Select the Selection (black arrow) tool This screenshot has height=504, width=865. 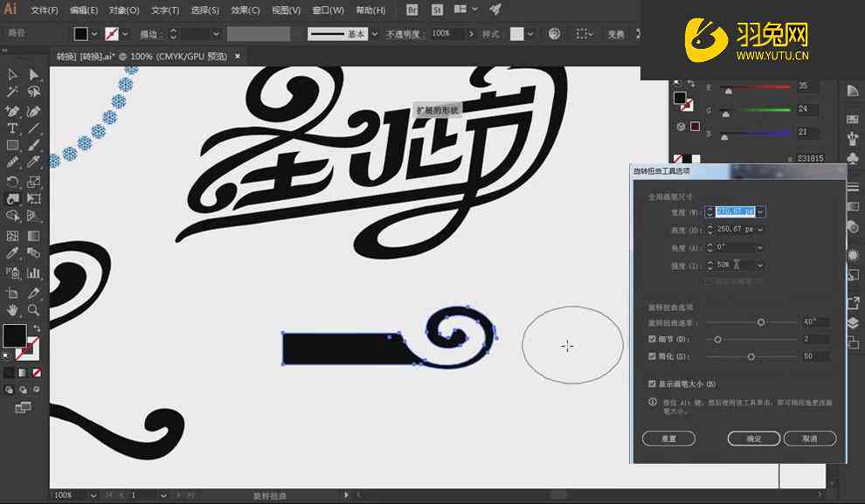pos(12,74)
